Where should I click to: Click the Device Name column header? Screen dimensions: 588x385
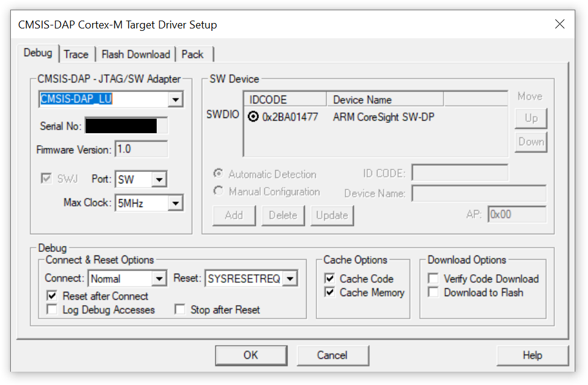(385, 99)
